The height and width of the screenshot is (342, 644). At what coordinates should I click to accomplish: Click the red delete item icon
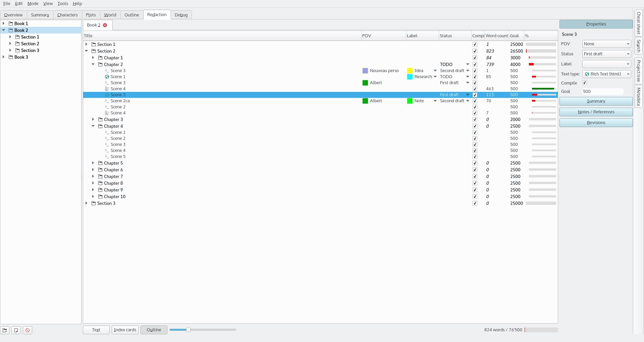tap(28, 330)
